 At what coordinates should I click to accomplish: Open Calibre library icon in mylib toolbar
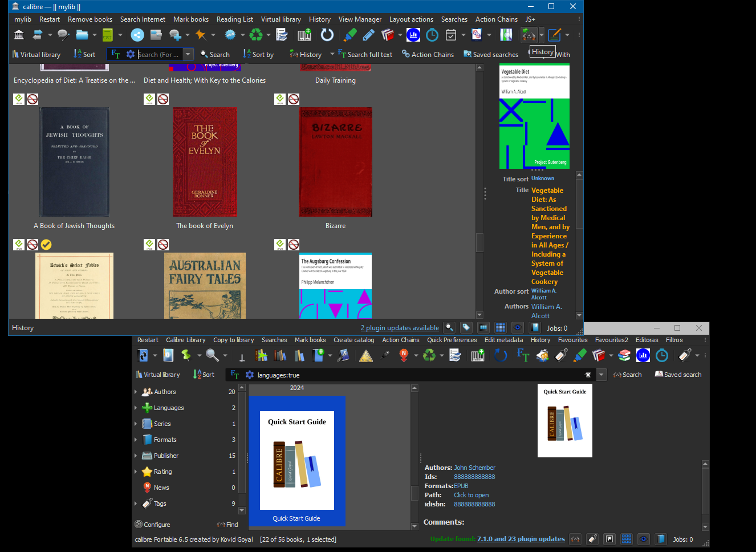point(19,35)
